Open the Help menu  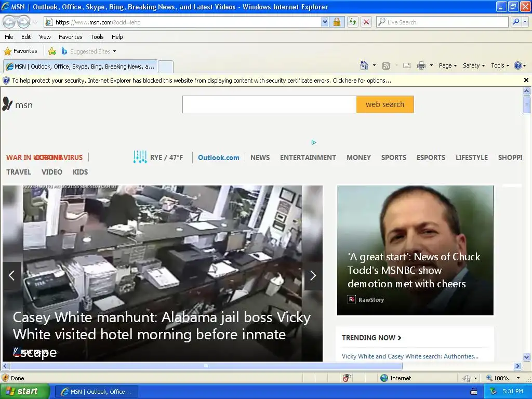click(117, 37)
